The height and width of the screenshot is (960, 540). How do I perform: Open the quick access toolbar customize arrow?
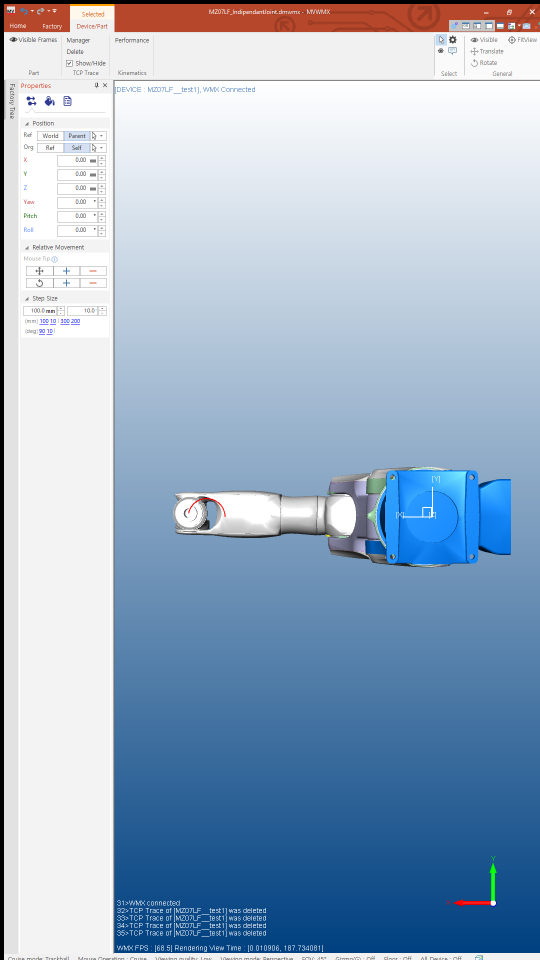(x=54, y=11)
